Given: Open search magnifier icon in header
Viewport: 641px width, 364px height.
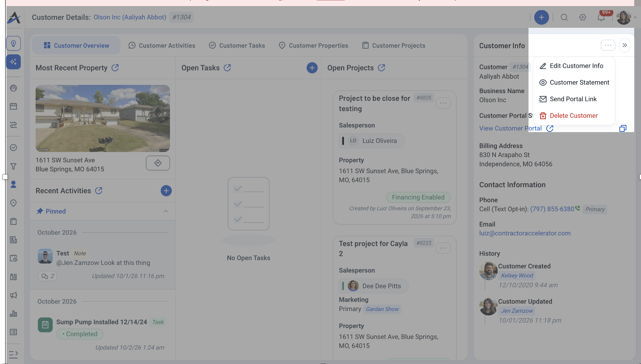Looking at the screenshot, I should click(564, 17).
